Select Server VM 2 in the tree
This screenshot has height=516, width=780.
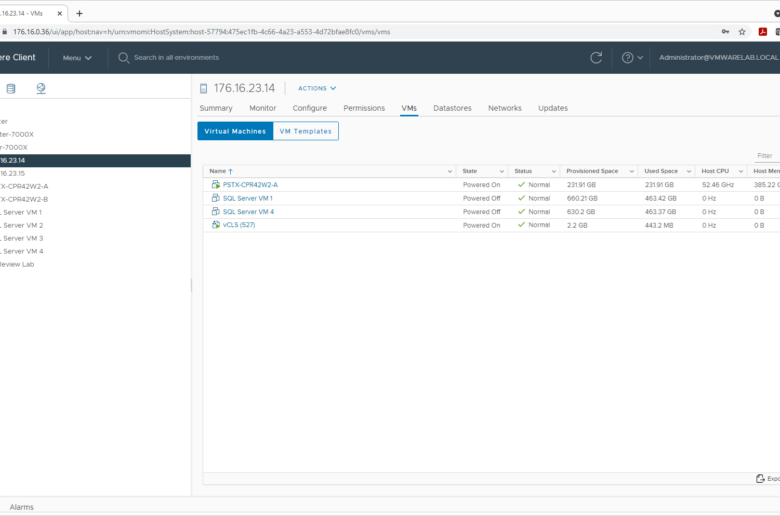(x=22, y=225)
